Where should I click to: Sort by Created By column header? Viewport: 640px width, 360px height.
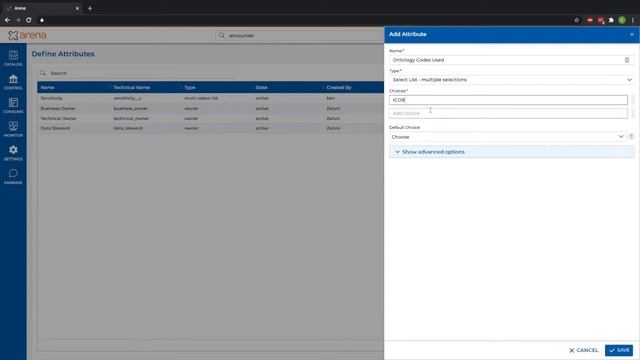tap(339, 87)
